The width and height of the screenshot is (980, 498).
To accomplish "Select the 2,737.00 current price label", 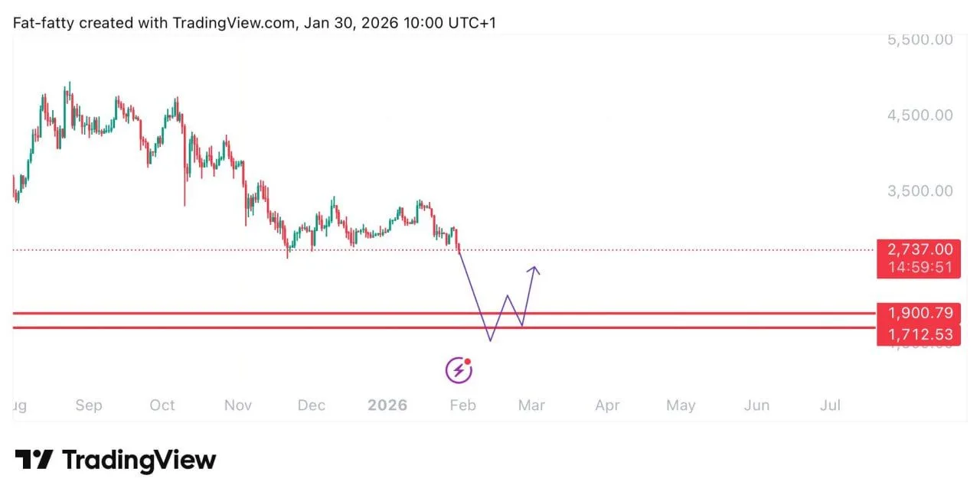I will coord(920,249).
